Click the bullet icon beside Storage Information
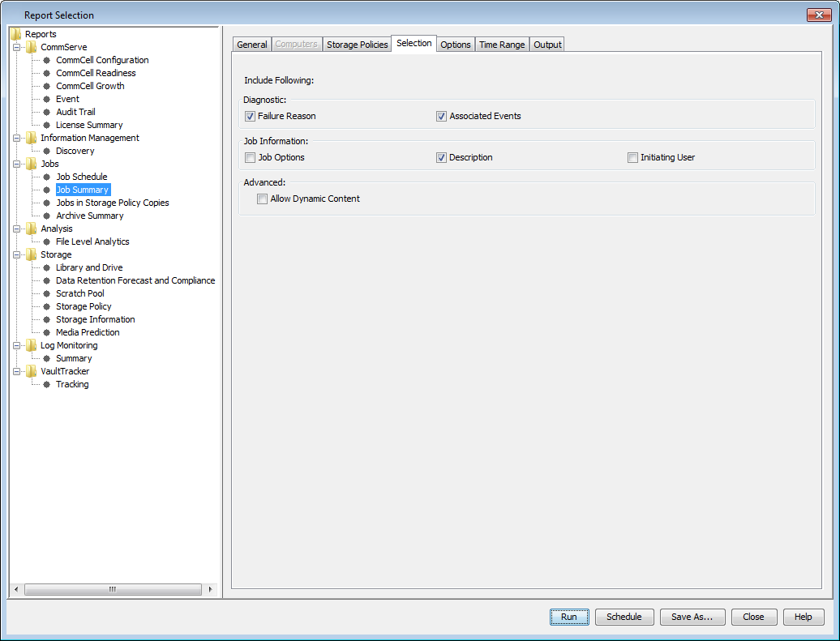 coord(46,319)
